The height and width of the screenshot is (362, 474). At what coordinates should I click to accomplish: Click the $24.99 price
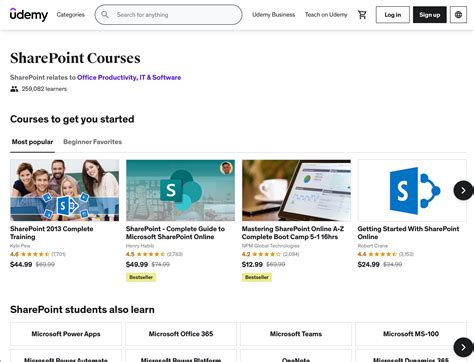[x=369, y=264]
